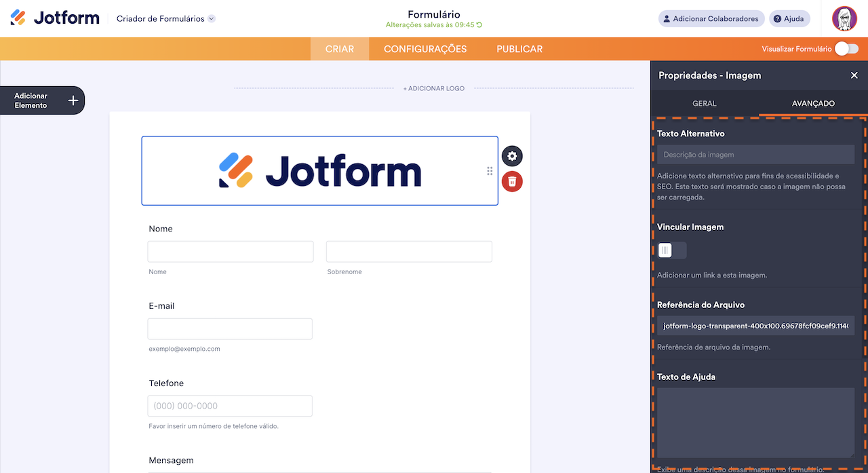Click the Vincular Imagem heading
Screen dimensions: 868x473
(690, 227)
